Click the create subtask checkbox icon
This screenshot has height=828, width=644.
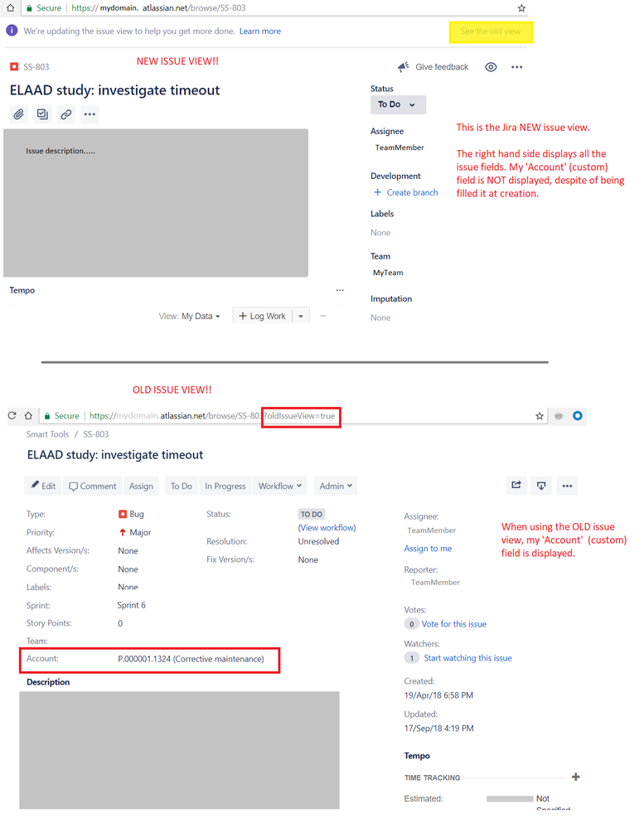tap(42, 114)
